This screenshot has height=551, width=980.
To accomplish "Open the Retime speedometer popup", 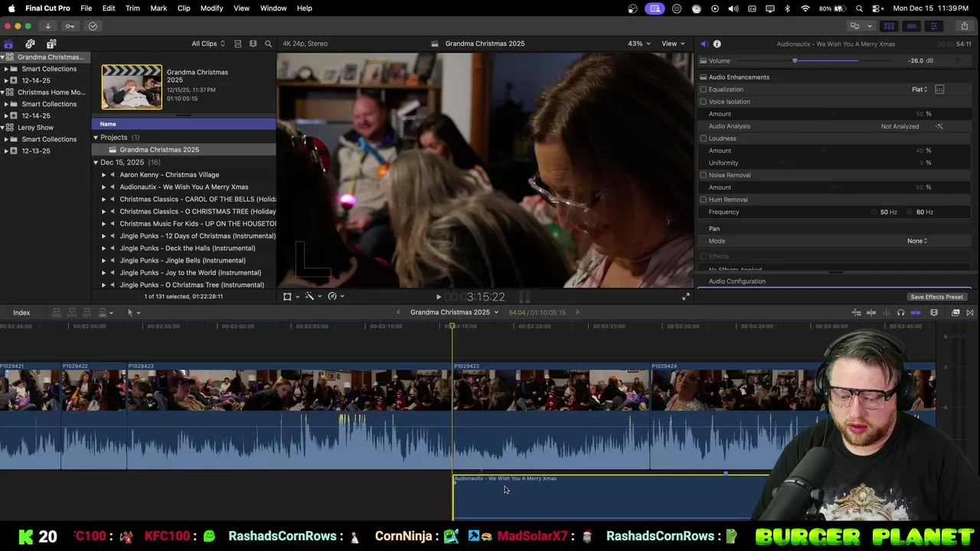I will click(336, 296).
